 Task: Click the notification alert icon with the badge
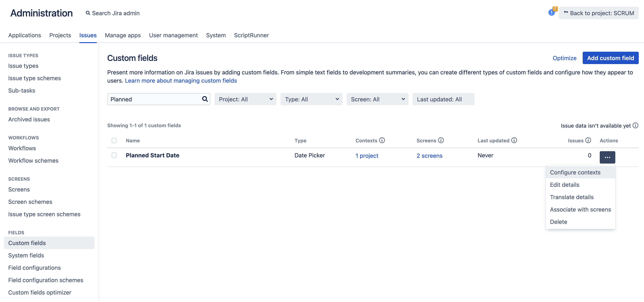pos(552,13)
